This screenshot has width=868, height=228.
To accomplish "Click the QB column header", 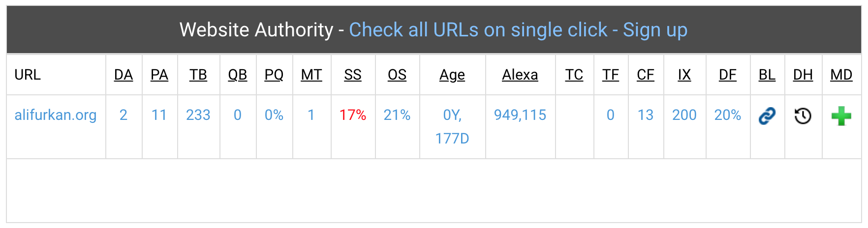I will click(238, 75).
